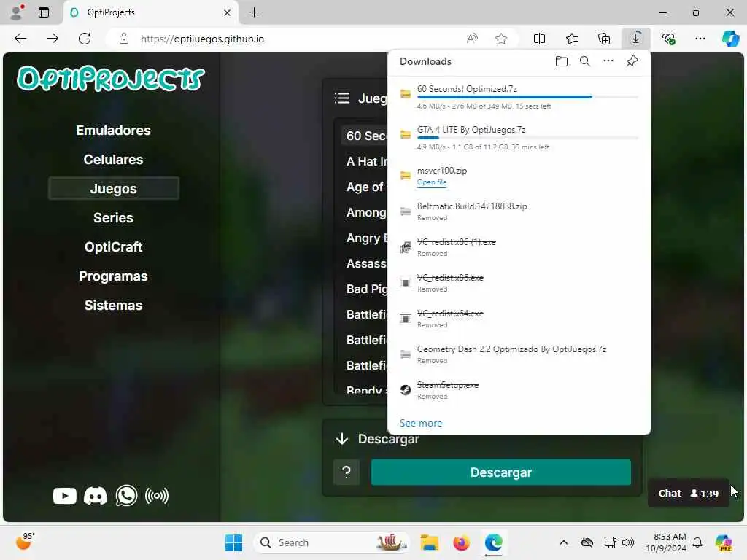
Task: Click the taskbar Search box
Action: click(x=332, y=542)
